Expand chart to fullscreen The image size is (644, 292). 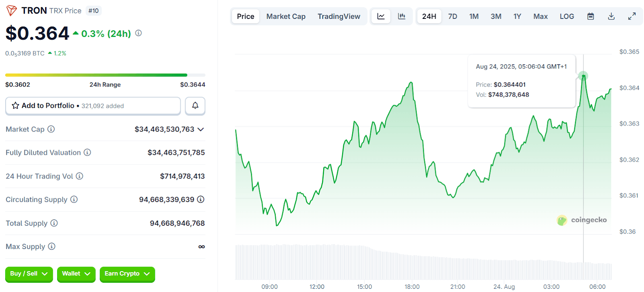coord(632,16)
